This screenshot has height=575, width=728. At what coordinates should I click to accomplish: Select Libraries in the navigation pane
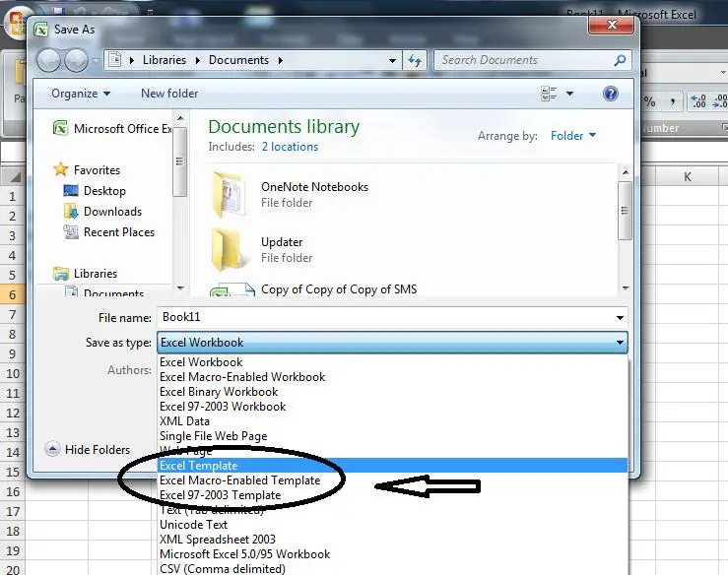85,274
